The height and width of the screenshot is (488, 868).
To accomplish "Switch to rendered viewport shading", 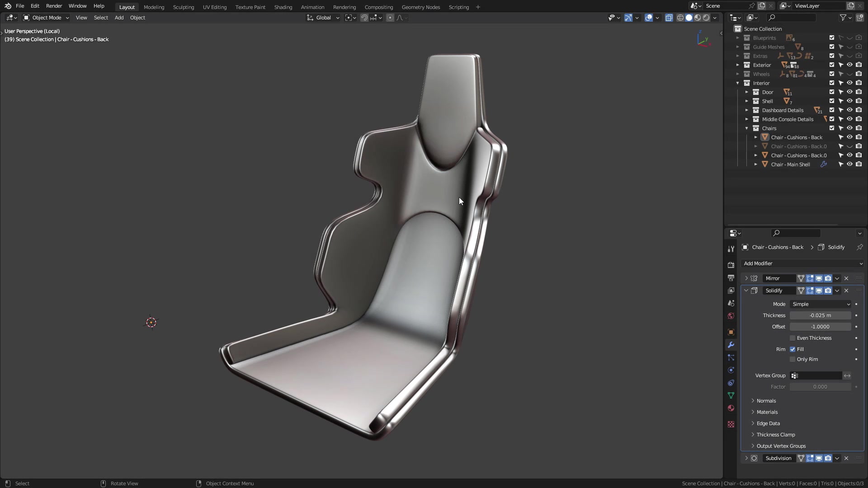I will click(x=706, y=18).
